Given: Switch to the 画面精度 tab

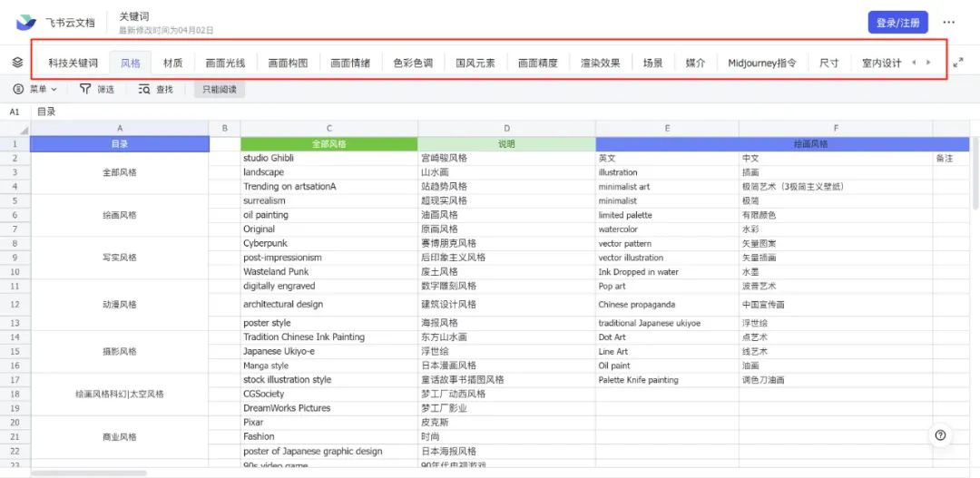Looking at the screenshot, I should coord(538,63).
